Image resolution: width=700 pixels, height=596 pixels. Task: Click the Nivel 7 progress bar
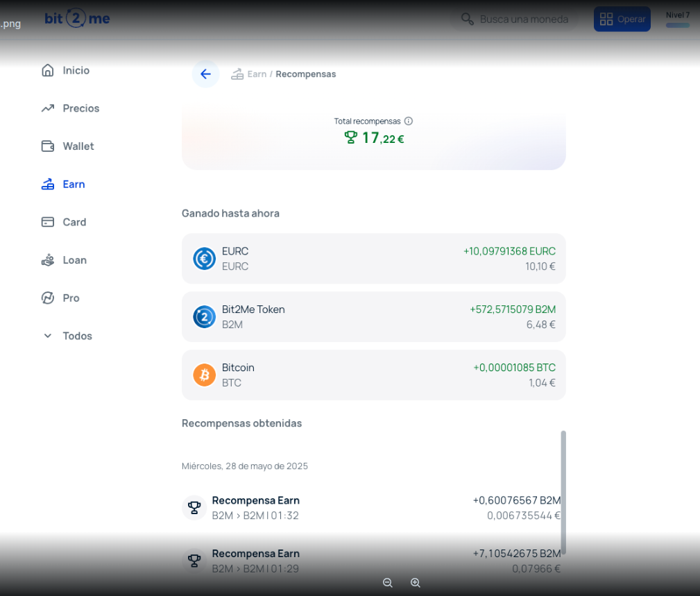[678, 26]
